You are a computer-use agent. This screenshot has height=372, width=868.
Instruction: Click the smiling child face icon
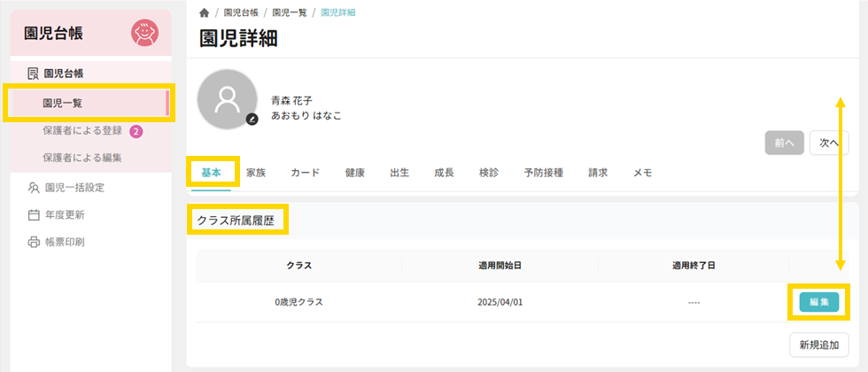pos(144,34)
